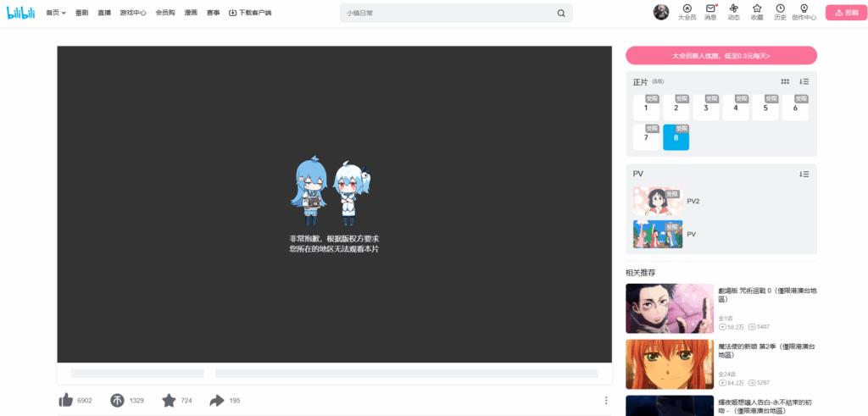Image resolution: width=868 pixels, height=416 pixels.
Task: Expand the 首页 dropdown menu
Action: pyautogui.click(x=56, y=13)
